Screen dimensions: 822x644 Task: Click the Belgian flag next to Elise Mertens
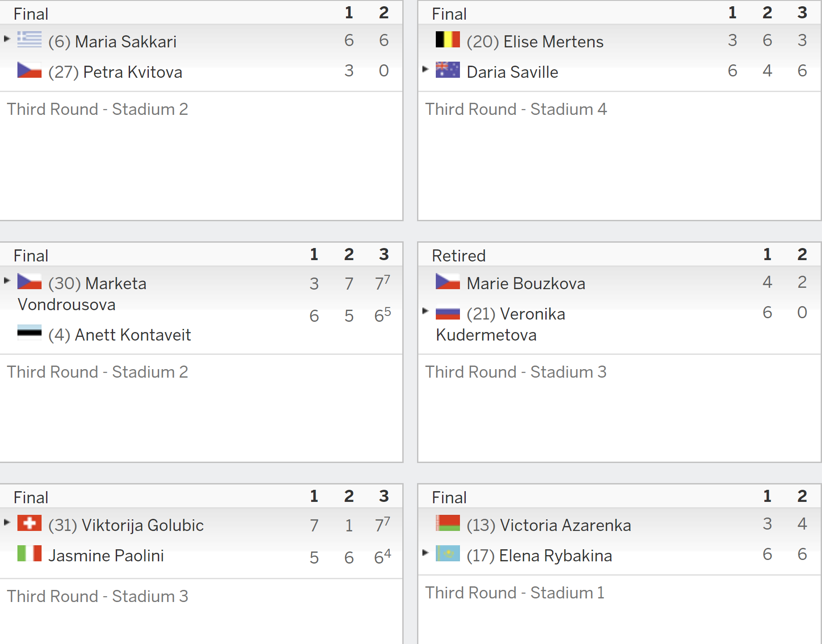click(448, 40)
